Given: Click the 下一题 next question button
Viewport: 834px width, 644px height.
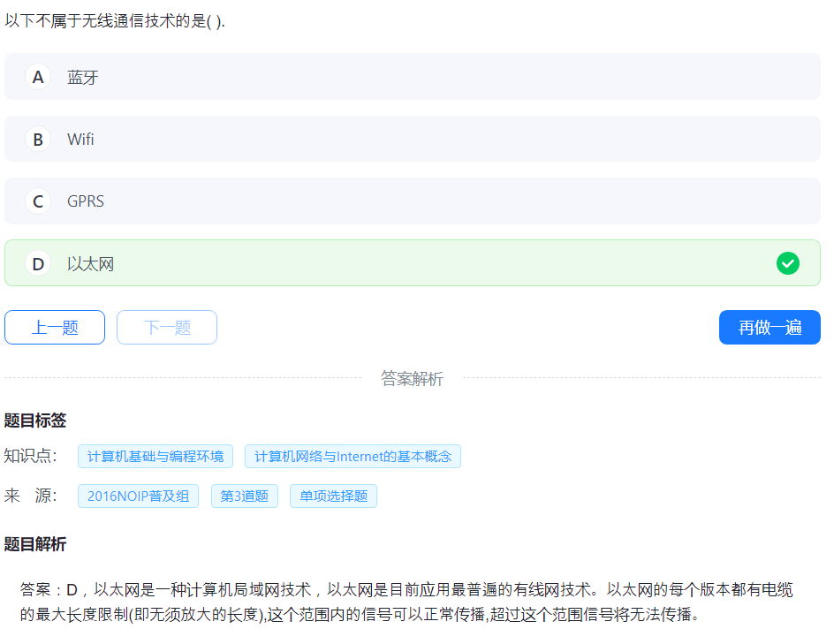Looking at the screenshot, I should coord(167,327).
